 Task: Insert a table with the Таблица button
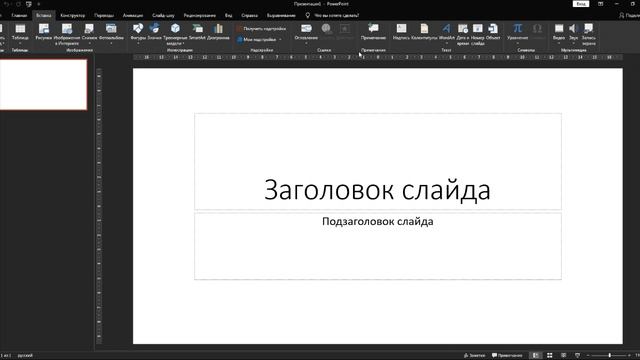click(x=20, y=33)
